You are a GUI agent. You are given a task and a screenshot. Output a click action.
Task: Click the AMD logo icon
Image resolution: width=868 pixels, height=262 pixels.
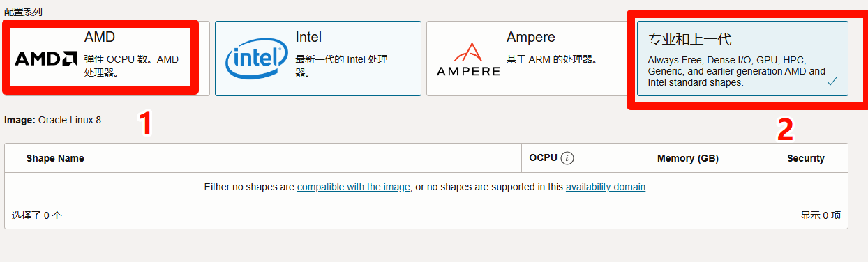point(46,59)
